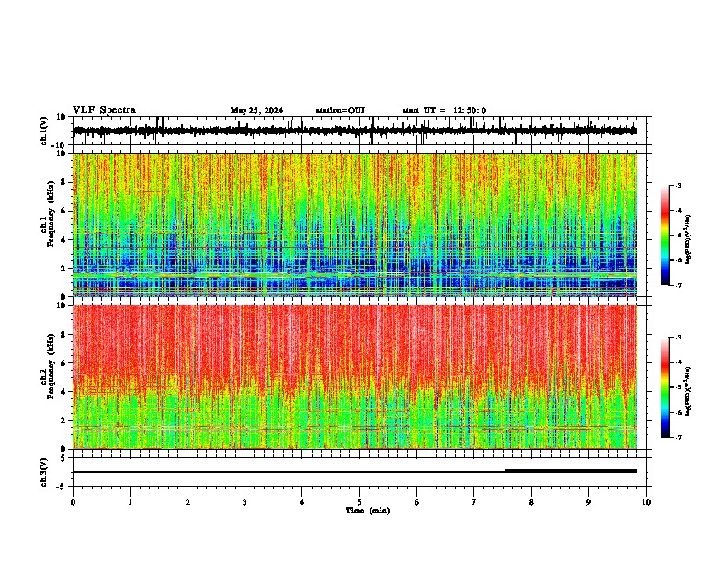Click the "-3" label on ch.2 color bar
The height and width of the screenshot is (563, 728).
pyautogui.click(x=678, y=338)
